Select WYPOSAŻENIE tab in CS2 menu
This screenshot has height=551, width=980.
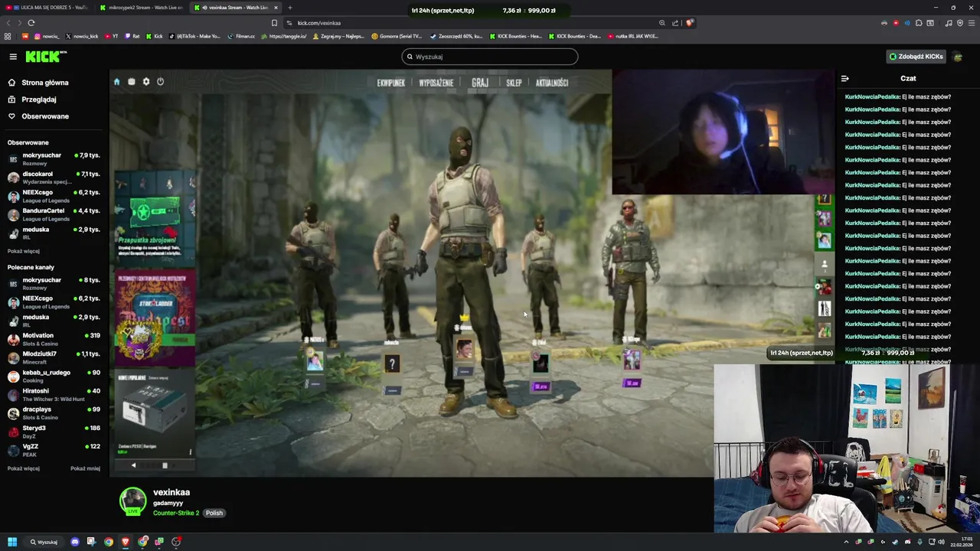click(436, 83)
